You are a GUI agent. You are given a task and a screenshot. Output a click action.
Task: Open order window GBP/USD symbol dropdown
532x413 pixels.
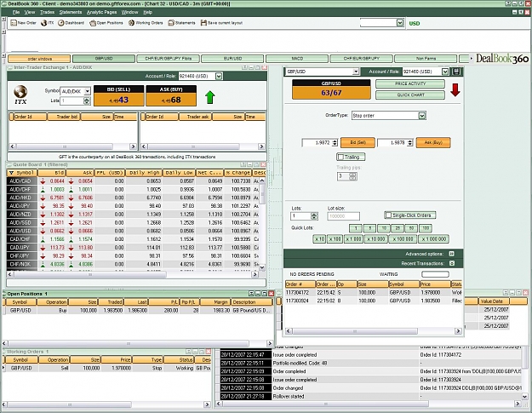coord(356,72)
